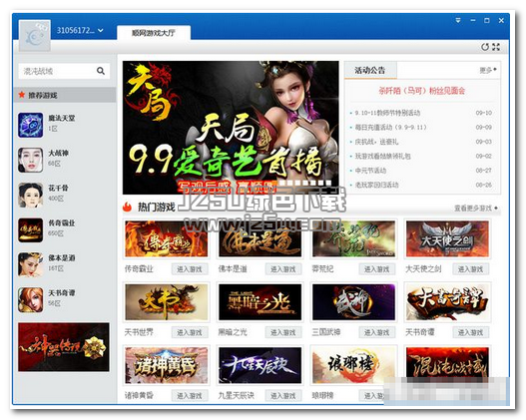Click the sidebar bottom game ad banner
Image resolution: width=526 pixels, height=420 pixels.
(64, 347)
